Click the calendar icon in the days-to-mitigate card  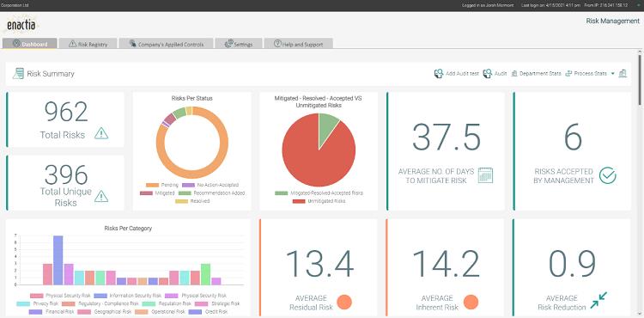(485, 175)
